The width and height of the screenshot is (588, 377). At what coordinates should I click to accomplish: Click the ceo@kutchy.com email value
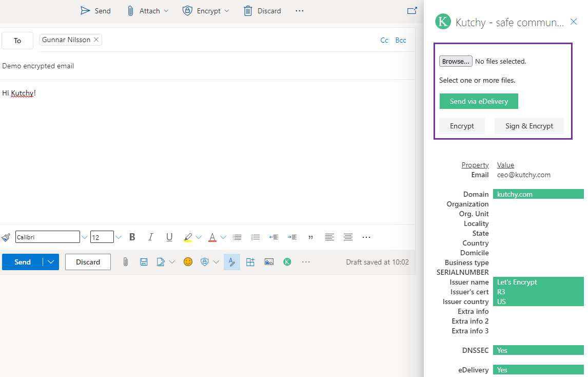click(523, 175)
